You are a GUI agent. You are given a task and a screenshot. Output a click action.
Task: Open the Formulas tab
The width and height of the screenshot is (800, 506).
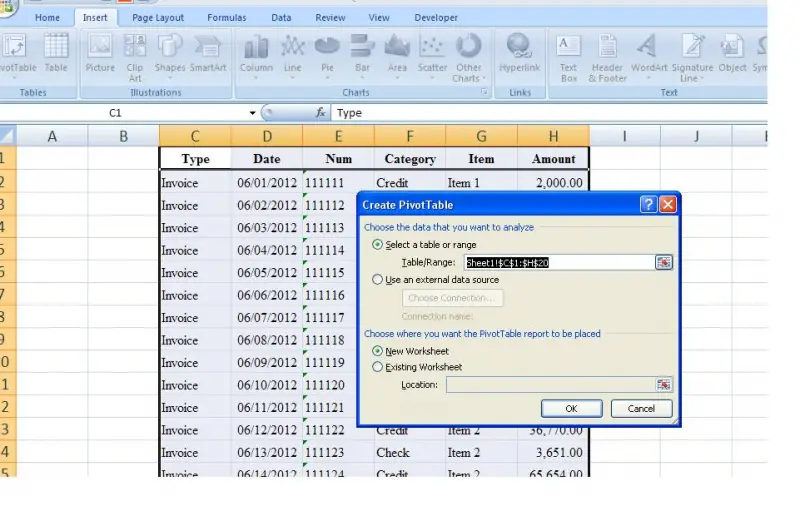click(227, 17)
